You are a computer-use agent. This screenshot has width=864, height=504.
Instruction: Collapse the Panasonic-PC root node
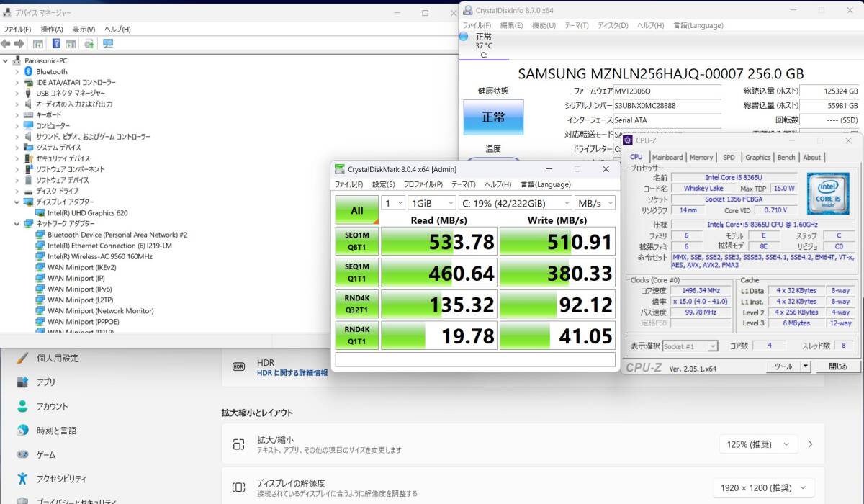[6, 60]
